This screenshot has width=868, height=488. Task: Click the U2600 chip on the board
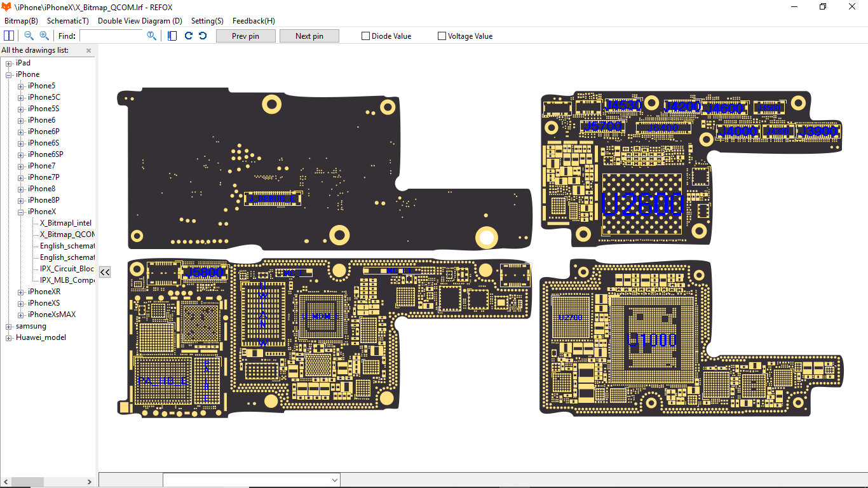pyautogui.click(x=642, y=205)
